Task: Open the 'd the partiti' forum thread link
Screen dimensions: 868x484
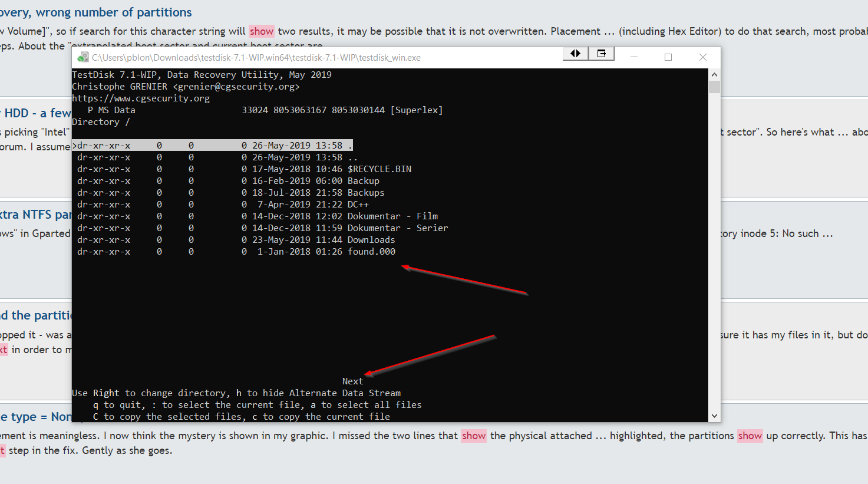Action: click(36, 315)
